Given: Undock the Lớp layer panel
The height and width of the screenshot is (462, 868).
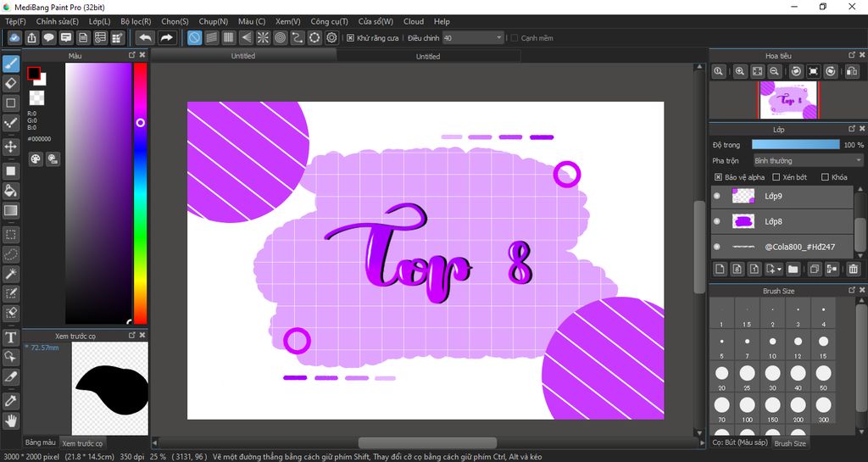Looking at the screenshot, I should tap(852, 128).
